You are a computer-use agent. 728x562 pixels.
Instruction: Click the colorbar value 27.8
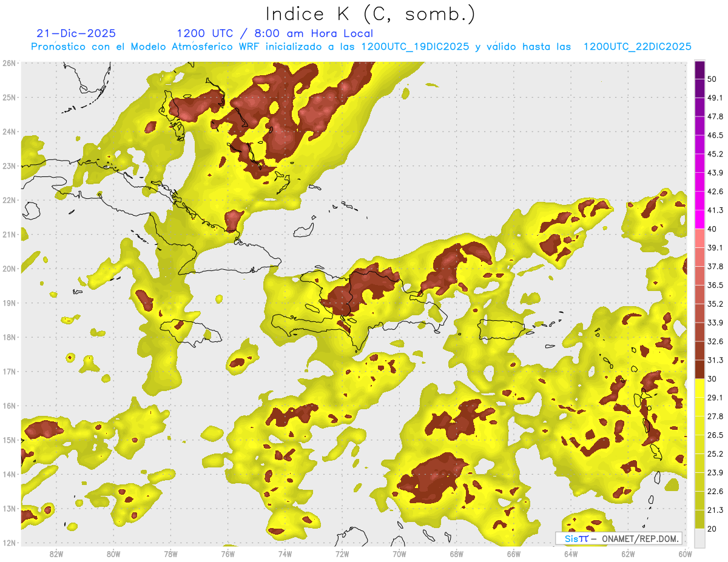click(715, 416)
